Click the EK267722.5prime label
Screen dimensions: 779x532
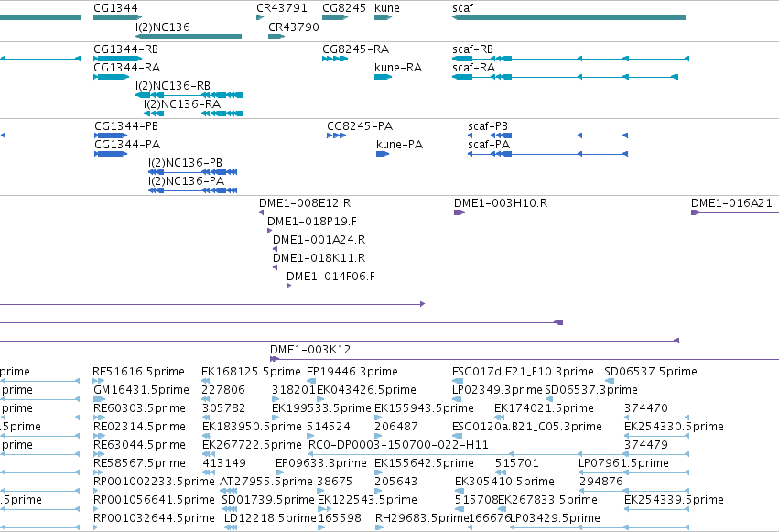[252, 445]
